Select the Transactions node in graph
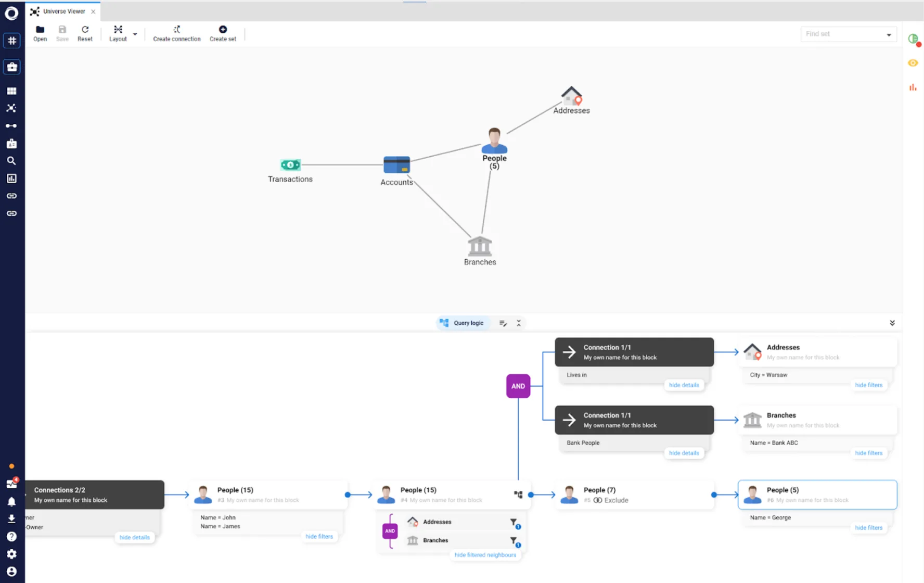924x583 pixels. click(290, 165)
